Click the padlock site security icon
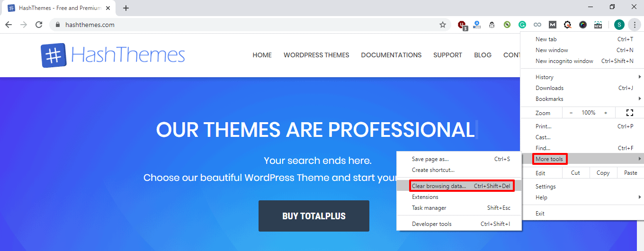Image resolution: width=644 pixels, height=251 pixels. pyautogui.click(x=58, y=25)
